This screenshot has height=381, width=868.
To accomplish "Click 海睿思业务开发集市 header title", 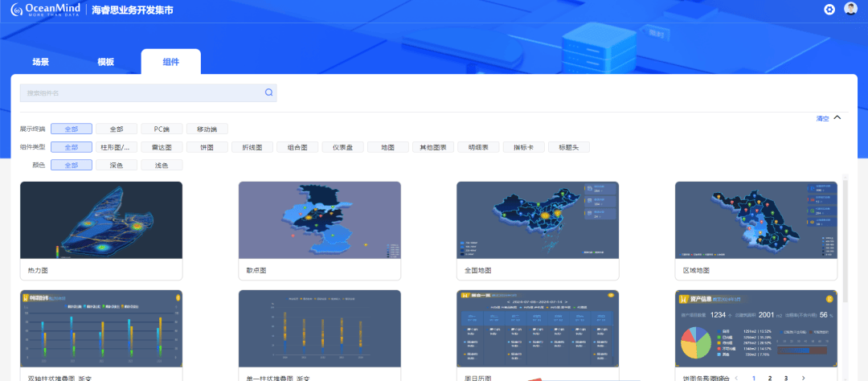I will [133, 10].
